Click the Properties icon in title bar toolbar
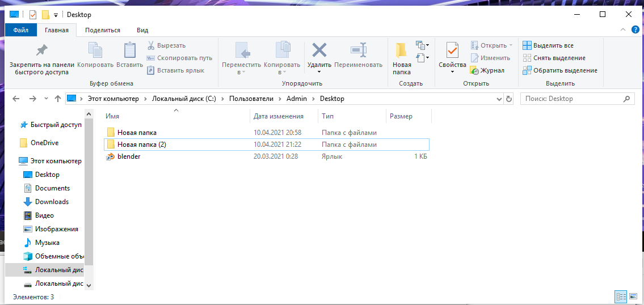The height and width of the screenshot is (305, 644). (33, 15)
